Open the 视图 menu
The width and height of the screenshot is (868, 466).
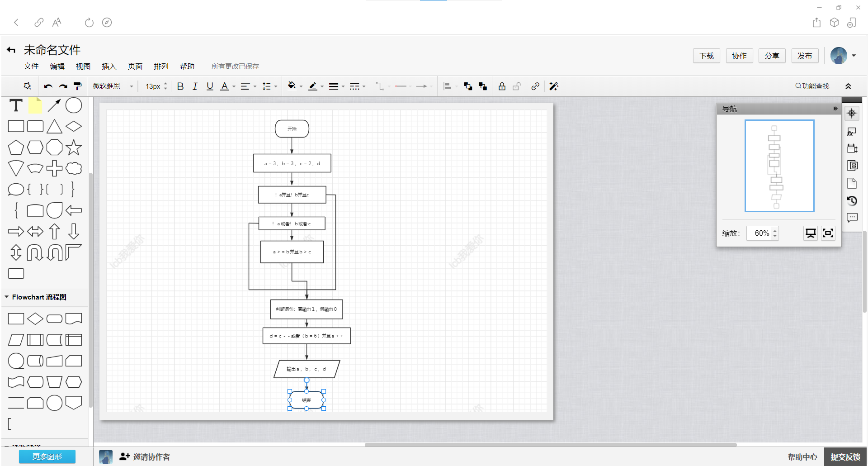click(x=83, y=67)
